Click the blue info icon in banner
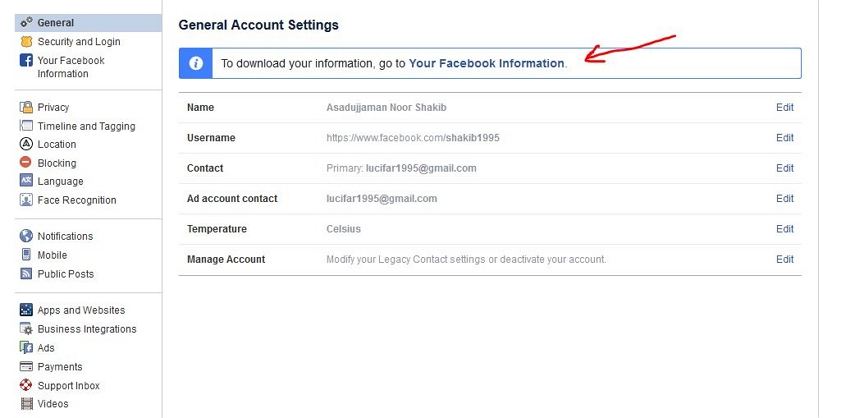 tap(196, 63)
